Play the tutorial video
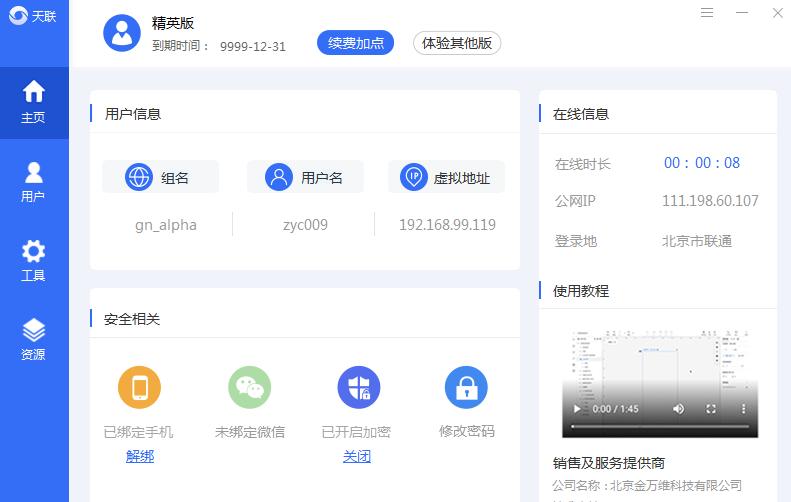Screen dimensions: 791x502 (577, 409)
